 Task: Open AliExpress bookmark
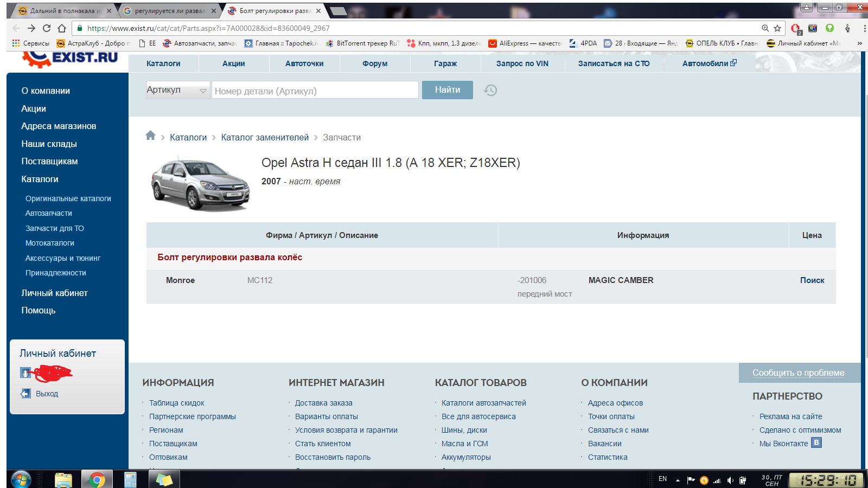click(x=525, y=43)
